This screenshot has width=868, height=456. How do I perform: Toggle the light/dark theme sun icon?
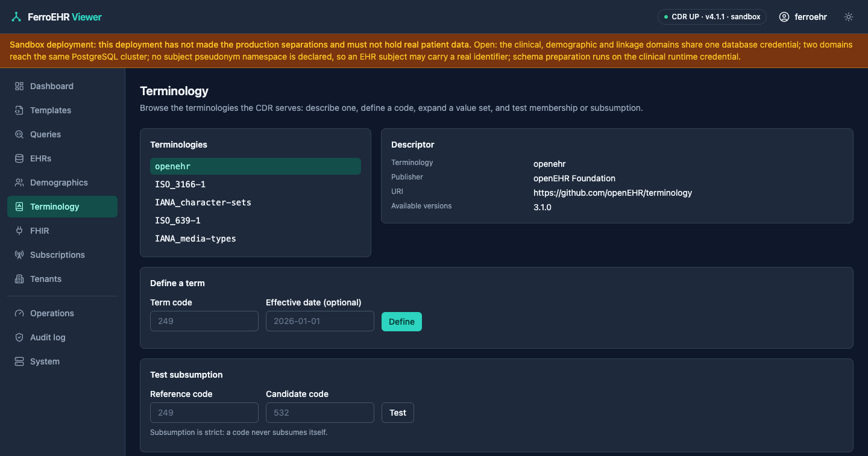point(849,17)
